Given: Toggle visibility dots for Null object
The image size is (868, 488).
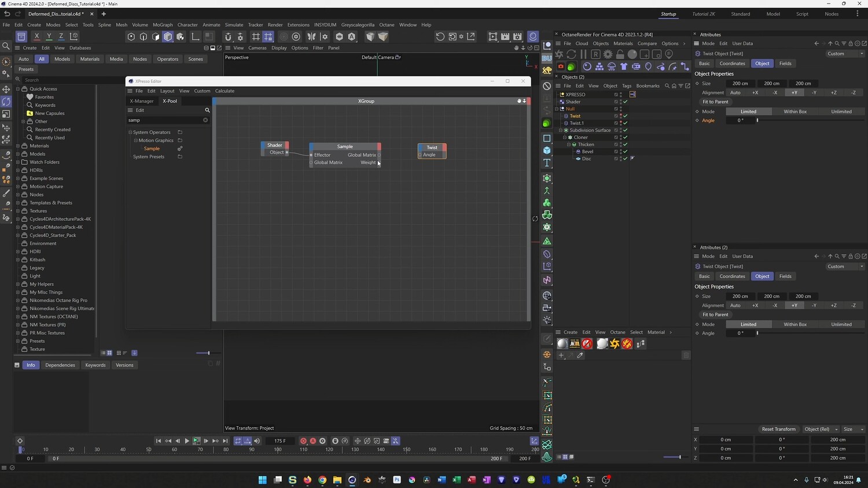Looking at the screenshot, I should (621, 109).
